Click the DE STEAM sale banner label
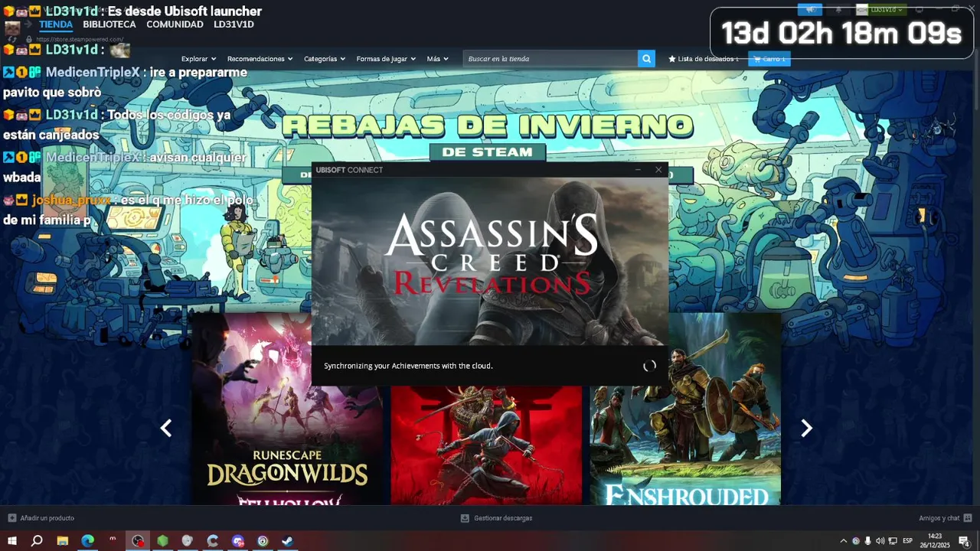980x551 pixels. pyautogui.click(x=488, y=152)
